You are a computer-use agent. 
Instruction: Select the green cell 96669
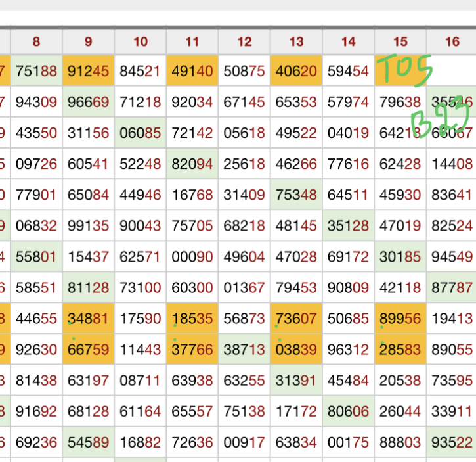[88, 102]
